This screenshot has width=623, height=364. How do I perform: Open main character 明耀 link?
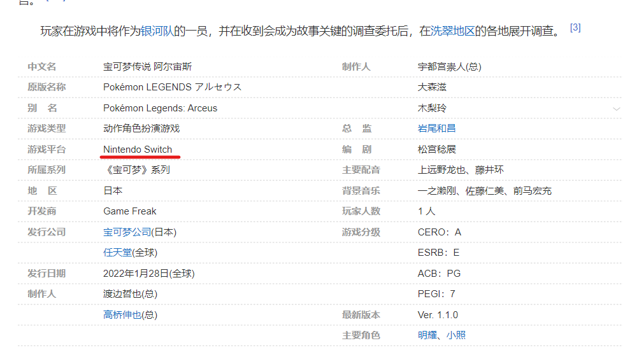tap(427, 335)
